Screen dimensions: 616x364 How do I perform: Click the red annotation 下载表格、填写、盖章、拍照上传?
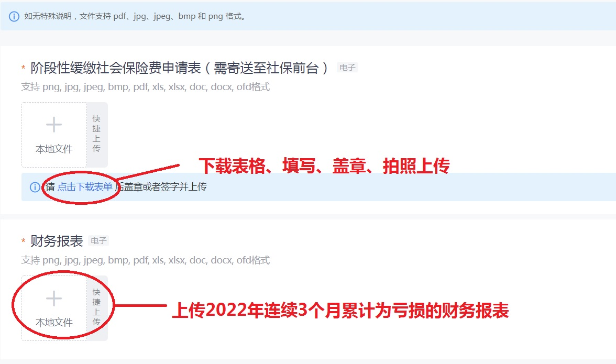tap(324, 166)
